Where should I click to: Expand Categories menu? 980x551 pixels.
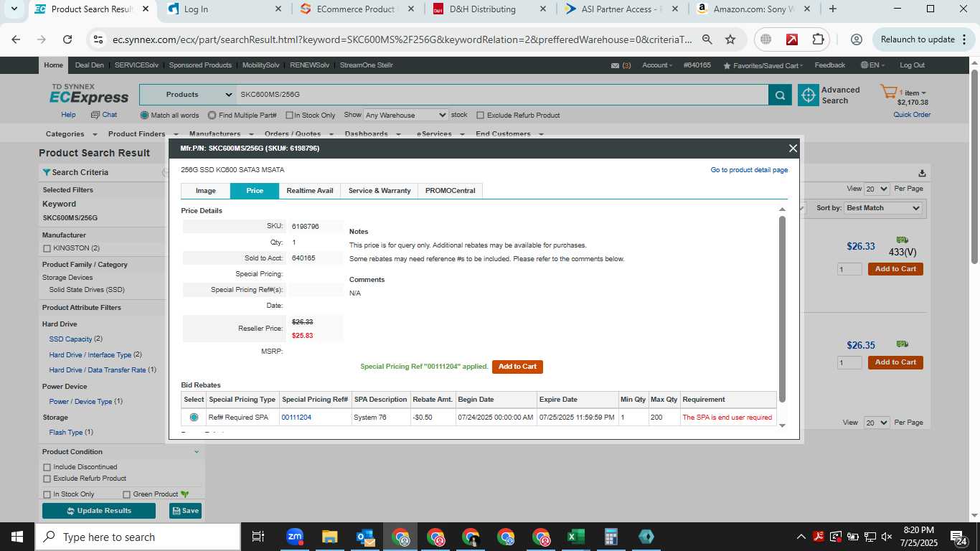pyautogui.click(x=70, y=134)
